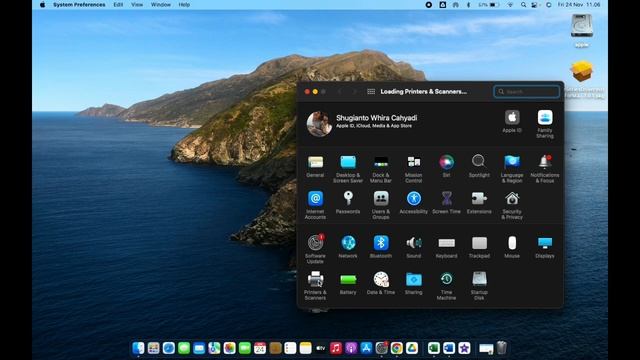640x360 pixels.
Task: Open Language & Region preferences
Action: pyautogui.click(x=512, y=162)
